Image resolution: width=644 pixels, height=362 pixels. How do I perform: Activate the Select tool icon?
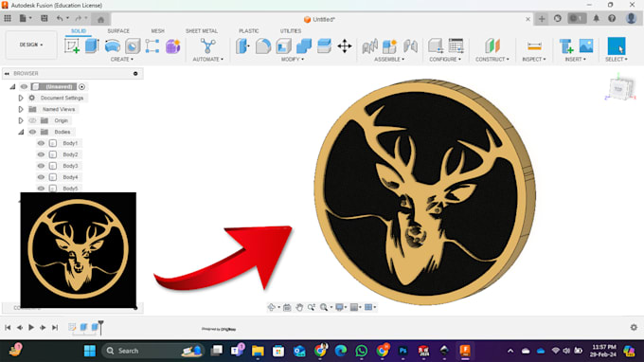coord(617,45)
